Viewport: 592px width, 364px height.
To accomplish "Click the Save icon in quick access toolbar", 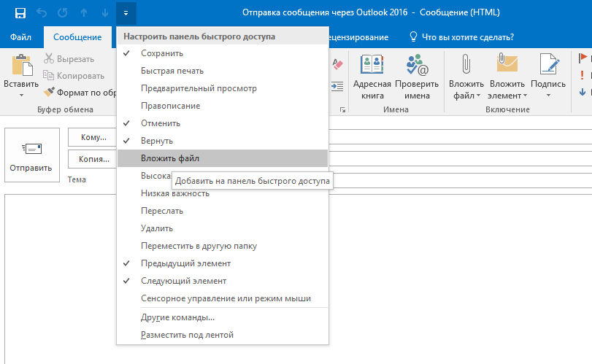I will coord(20,13).
